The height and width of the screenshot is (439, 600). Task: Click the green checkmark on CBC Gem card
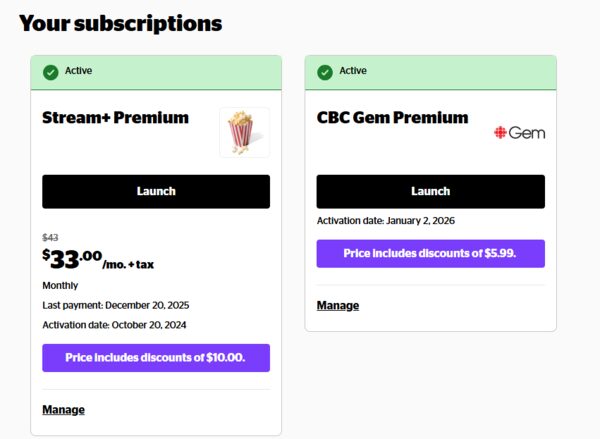coord(325,72)
